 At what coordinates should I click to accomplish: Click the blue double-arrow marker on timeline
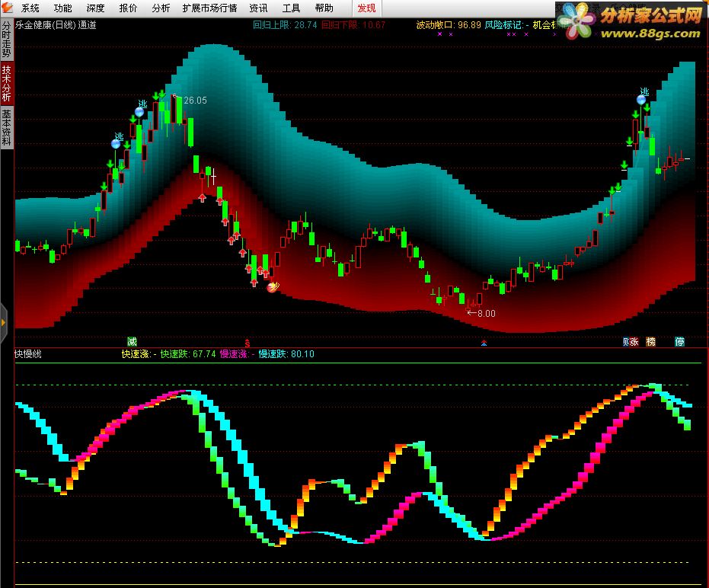click(x=484, y=344)
